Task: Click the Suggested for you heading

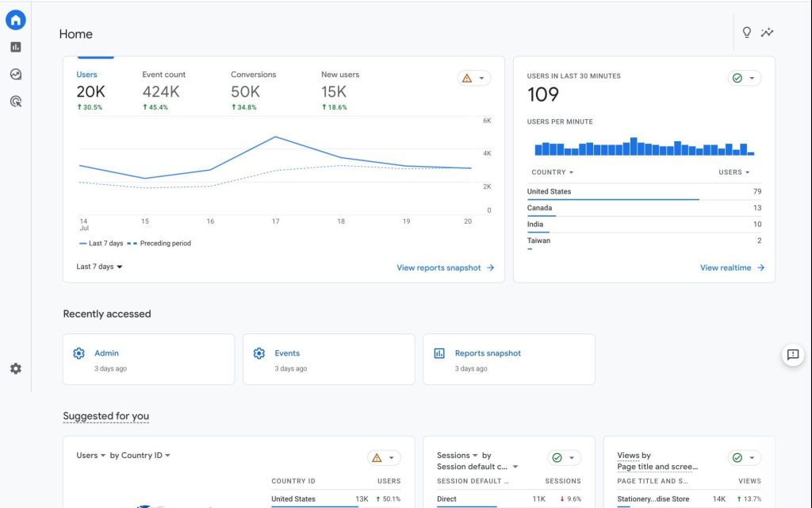Action: click(105, 416)
